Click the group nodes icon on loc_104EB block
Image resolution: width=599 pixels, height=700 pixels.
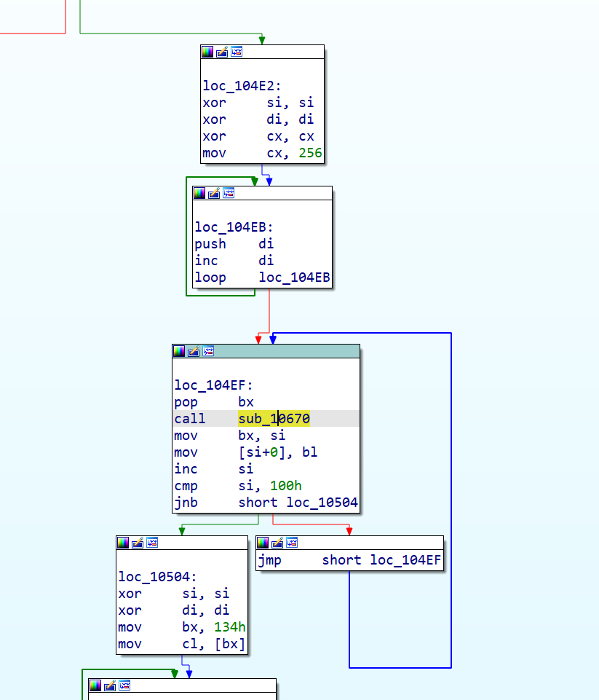[229, 193]
